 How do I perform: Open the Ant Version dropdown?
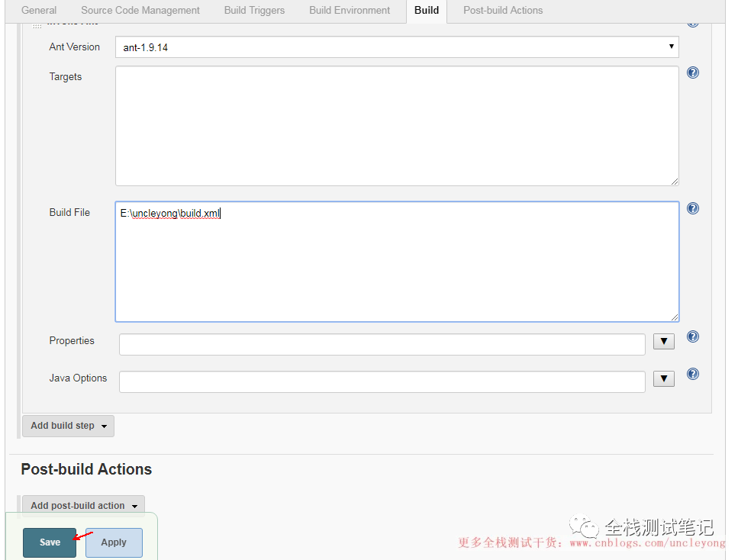coord(397,47)
